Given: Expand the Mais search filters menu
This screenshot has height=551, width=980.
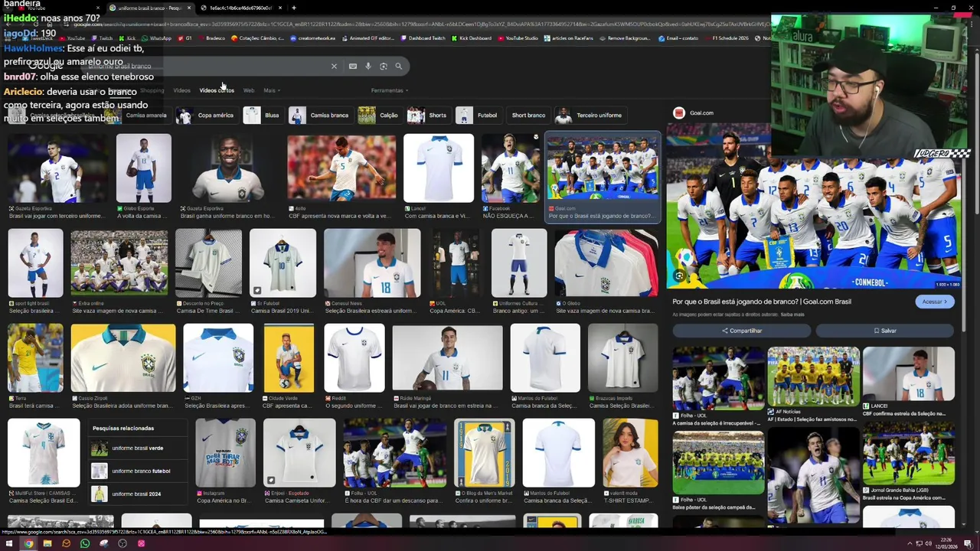Looking at the screenshot, I should [x=272, y=90].
